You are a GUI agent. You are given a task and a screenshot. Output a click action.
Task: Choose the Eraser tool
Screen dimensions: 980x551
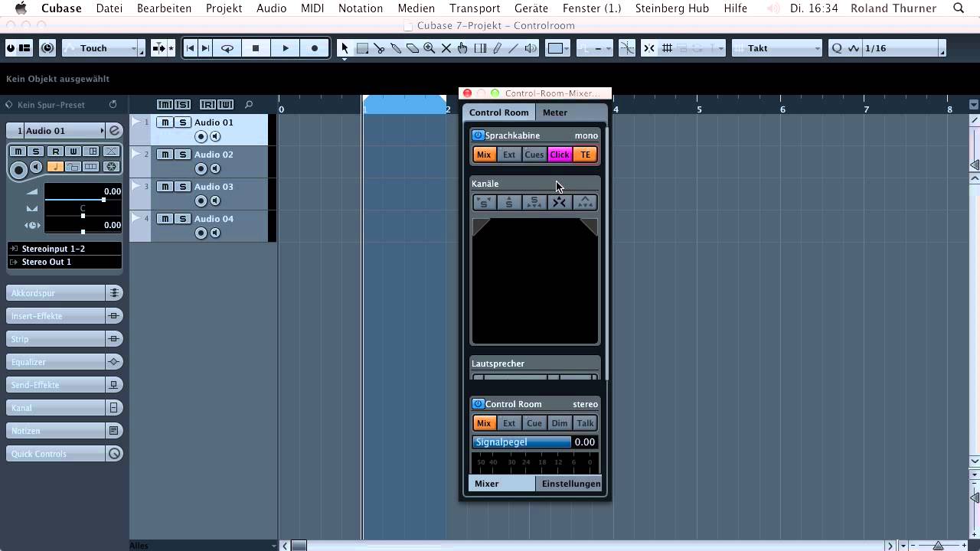(413, 48)
